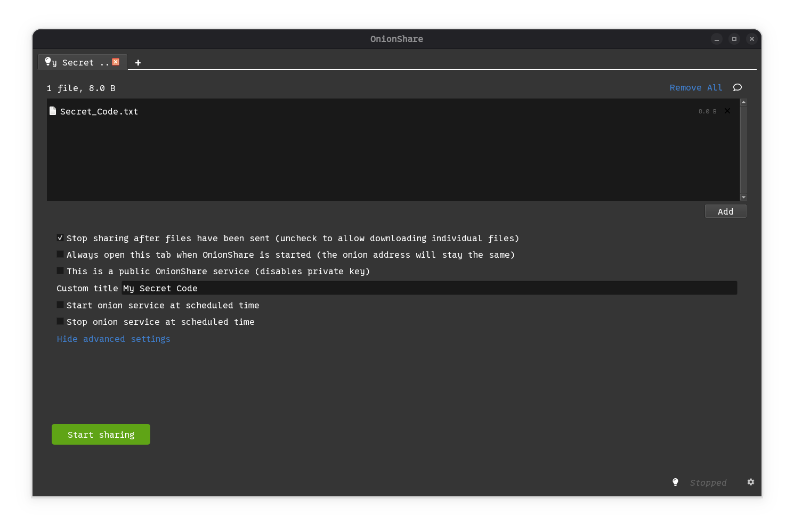Click the lightbulb status icon at bottom
The height and width of the screenshot is (532, 794).
tap(675, 482)
